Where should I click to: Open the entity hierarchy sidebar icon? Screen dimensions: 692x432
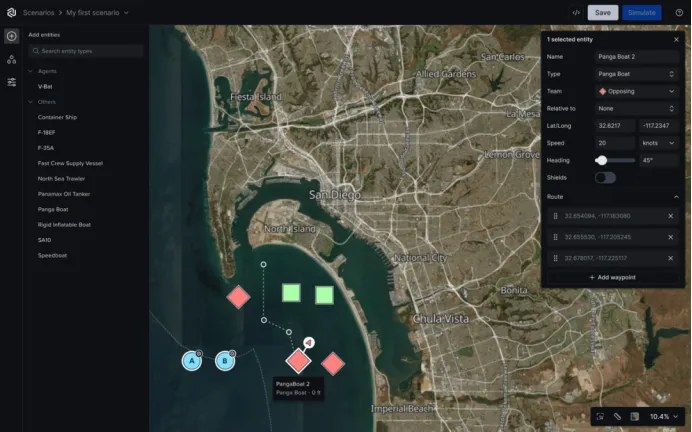click(x=12, y=59)
